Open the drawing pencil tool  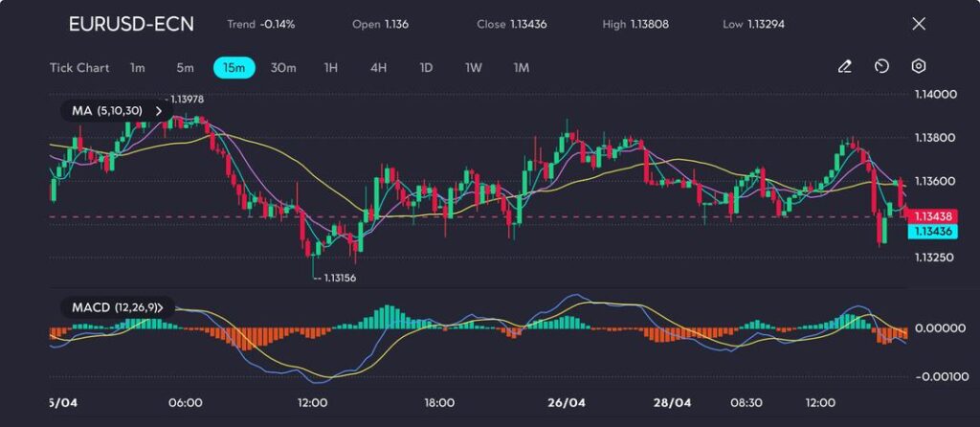click(x=844, y=67)
